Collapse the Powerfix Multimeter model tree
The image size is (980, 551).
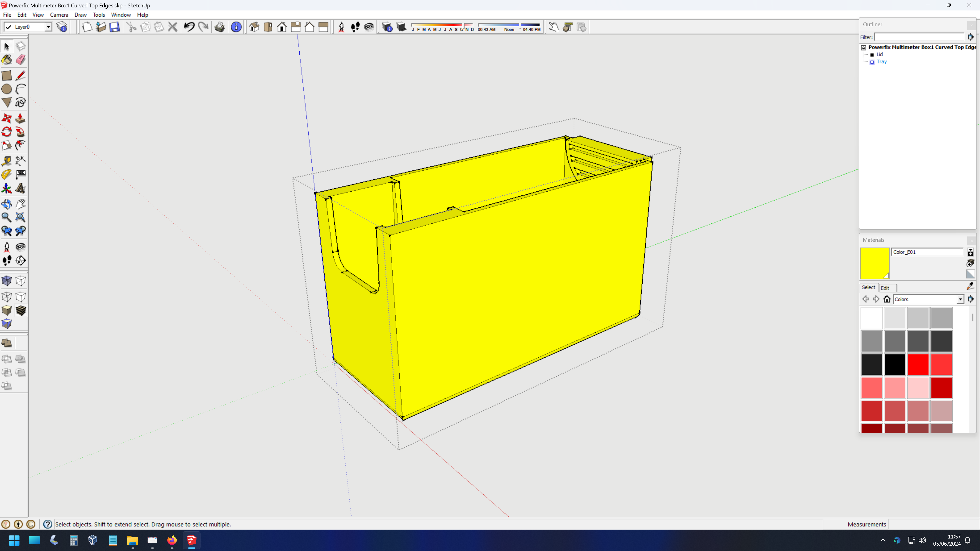864,47
